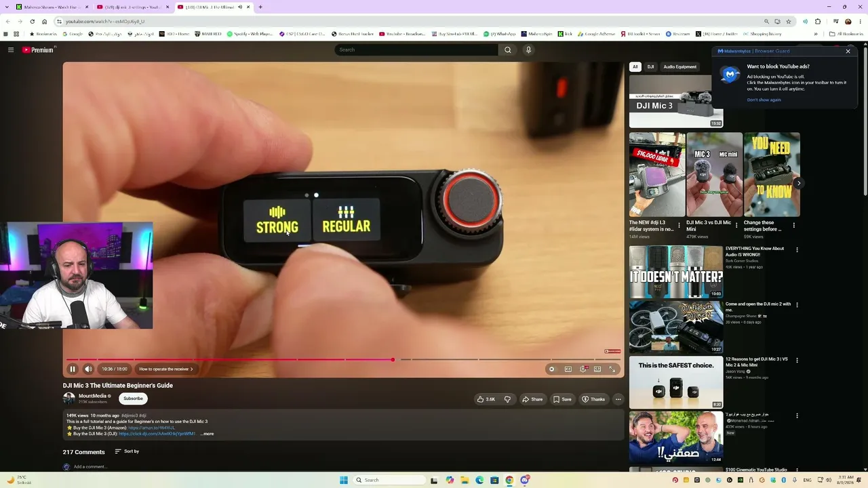Like the video with 3.6K likes
The height and width of the screenshot is (488, 868).
pos(486,399)
